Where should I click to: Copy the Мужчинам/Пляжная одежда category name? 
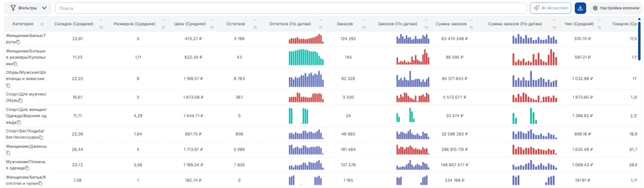click(x=27, y=168)
